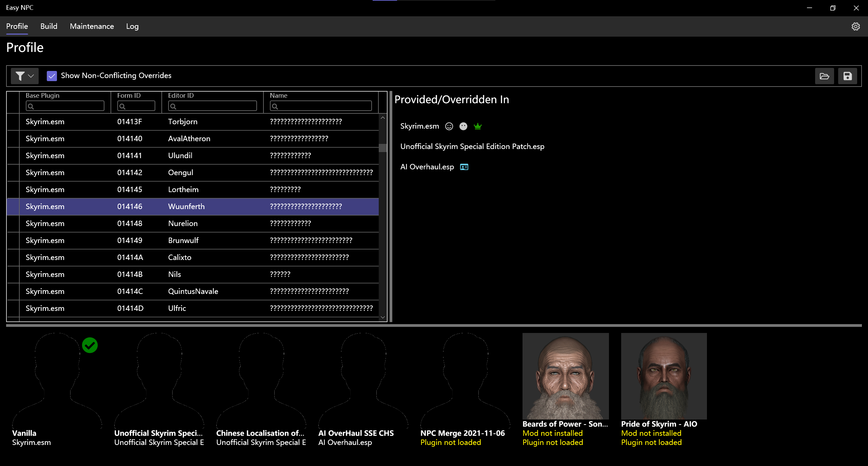This screenshot has height=466, width=868.
Task: Click the open folder icon to load a profile
Action: tap(824, 76)
